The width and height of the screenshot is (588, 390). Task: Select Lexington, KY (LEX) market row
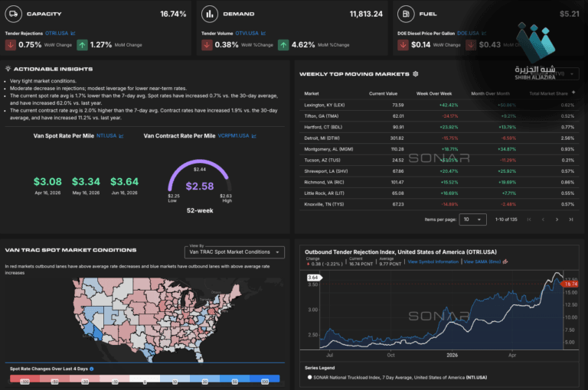(439, 105)
